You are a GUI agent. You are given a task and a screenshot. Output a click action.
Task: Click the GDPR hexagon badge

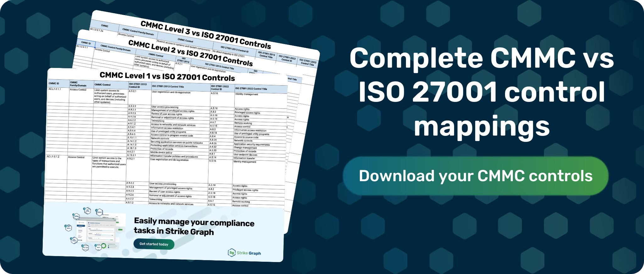(99, 212)
